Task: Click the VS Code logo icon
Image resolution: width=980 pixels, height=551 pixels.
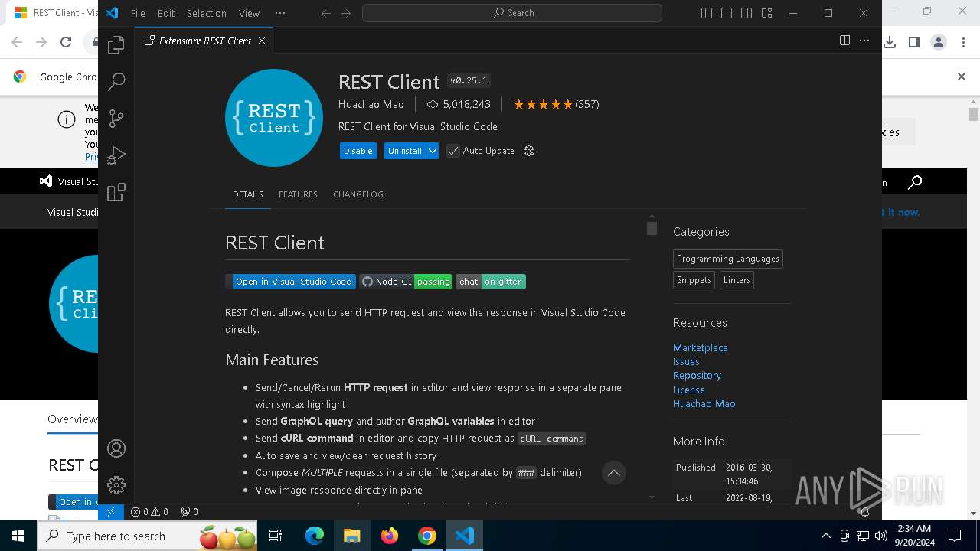Action: click(x=112, y=13)
